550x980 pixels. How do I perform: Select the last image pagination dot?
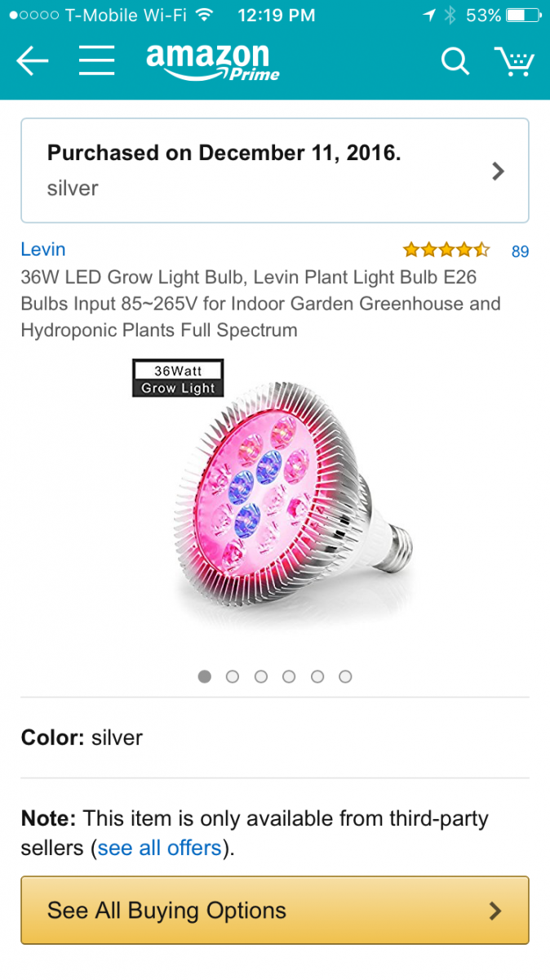[345, 676]
